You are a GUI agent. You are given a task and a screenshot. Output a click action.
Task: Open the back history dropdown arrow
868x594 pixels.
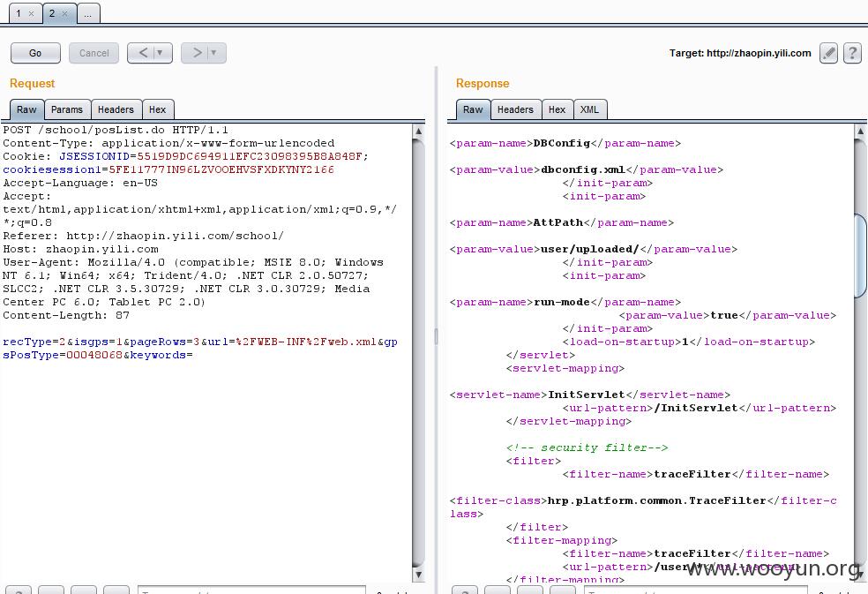coord(161,53)
